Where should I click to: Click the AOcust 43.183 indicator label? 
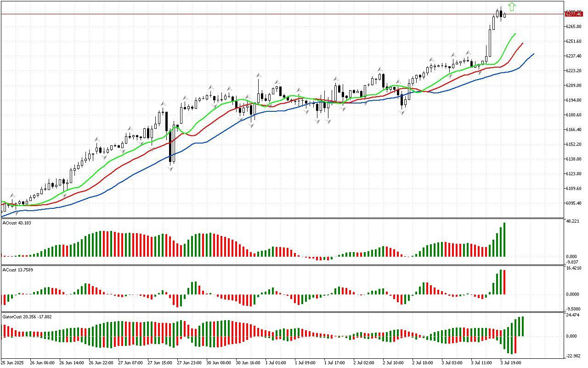point(17,223)
